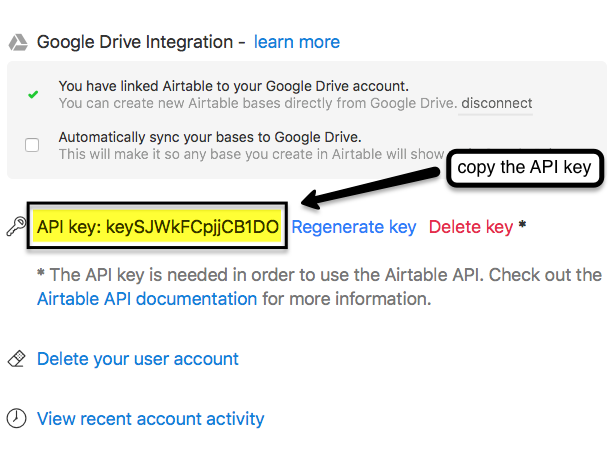Image resolution: width=615 pixels, height=458 pixels.
Task: Disconnect Airtable from Google Drive
Action: [x=496, y=103]
